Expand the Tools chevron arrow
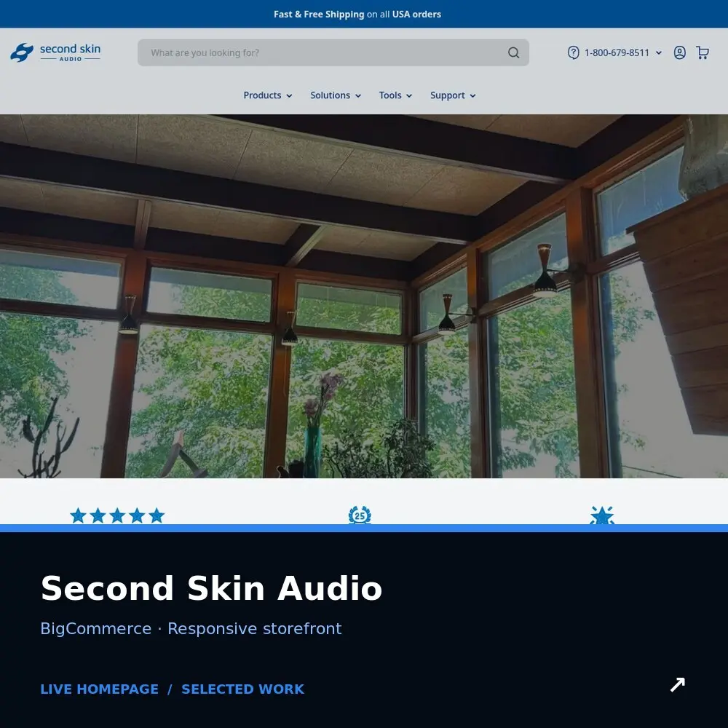The image size is (728, 728). 409,95
